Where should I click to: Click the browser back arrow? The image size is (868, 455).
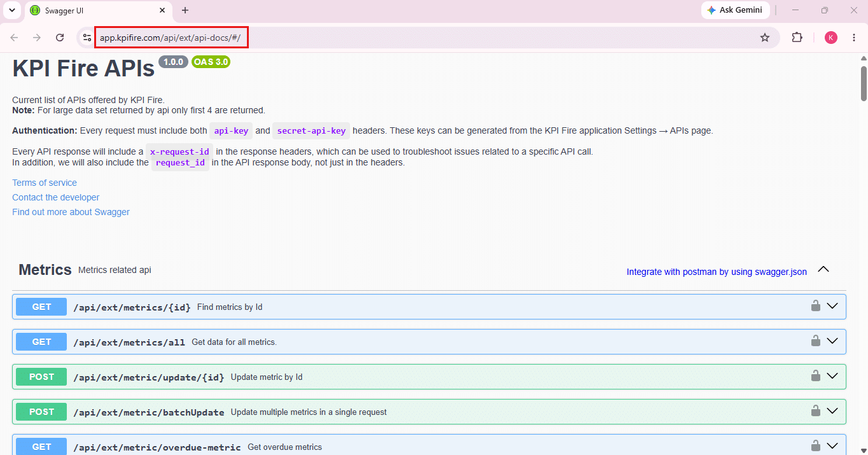point(14,38)
